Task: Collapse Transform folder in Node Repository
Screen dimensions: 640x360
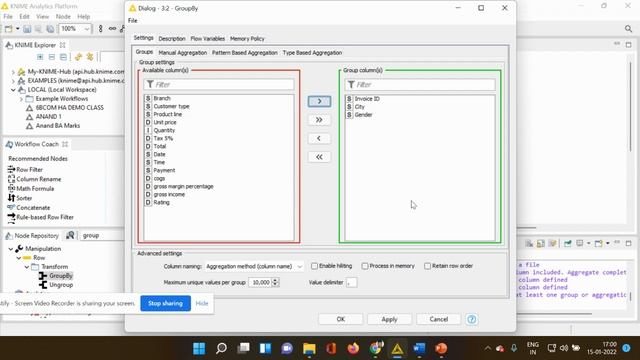Action: tap(27, 267)
